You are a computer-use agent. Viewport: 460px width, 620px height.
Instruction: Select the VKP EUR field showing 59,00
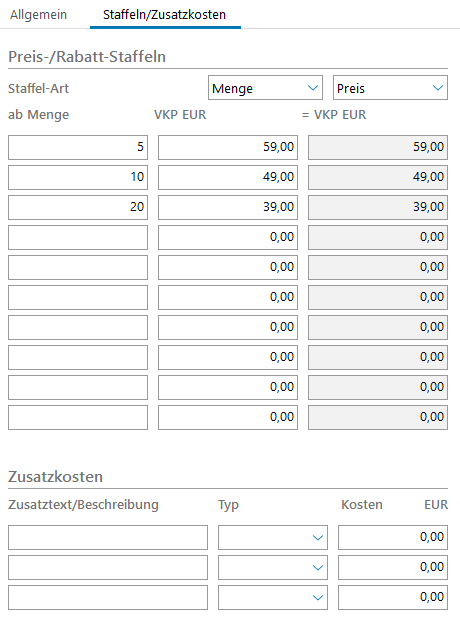pyautogui.click(x=228, y=147)
